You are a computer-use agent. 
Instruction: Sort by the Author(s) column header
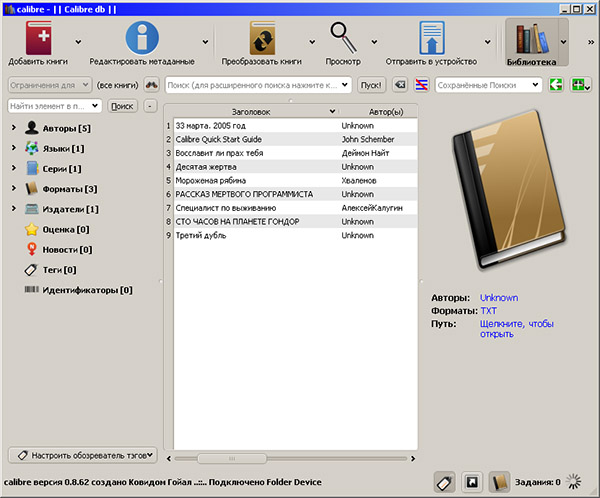point(377,112)
